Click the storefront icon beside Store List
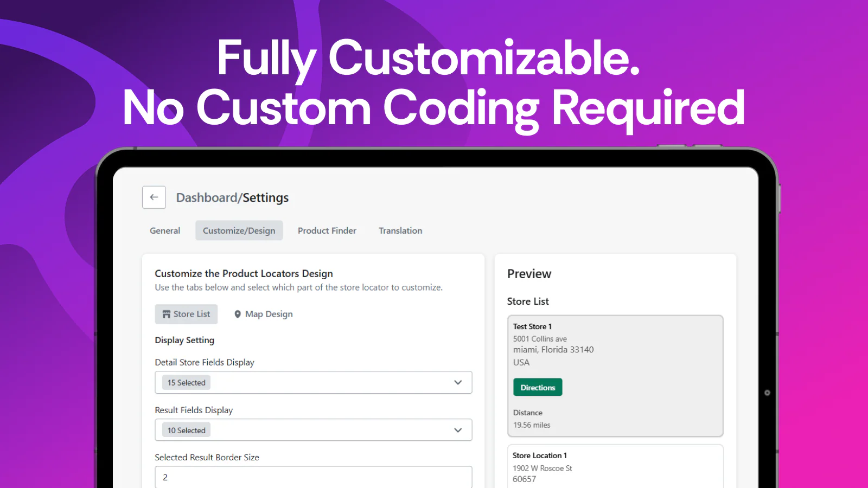Viewport: 868px width, 488px height. [x=167, y=314]
